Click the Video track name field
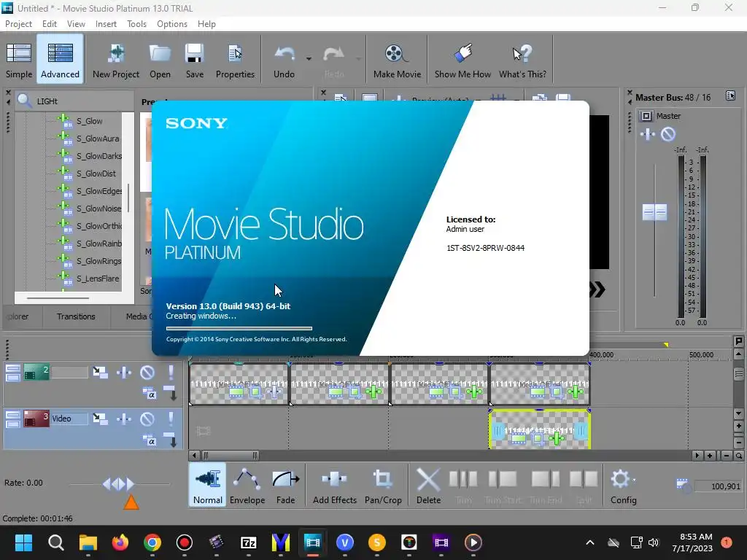Image resolution: width=747 pixels, height=560 pixels. pos(69,419)
